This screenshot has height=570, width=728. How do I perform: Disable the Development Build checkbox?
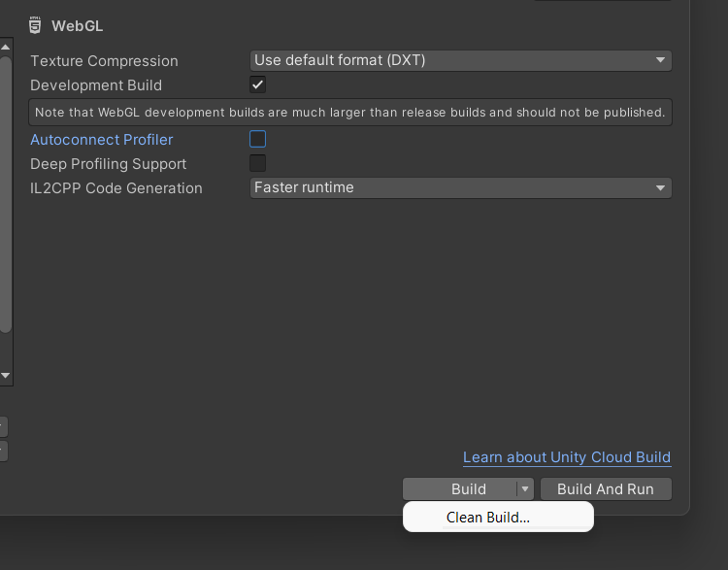point(258,85)
